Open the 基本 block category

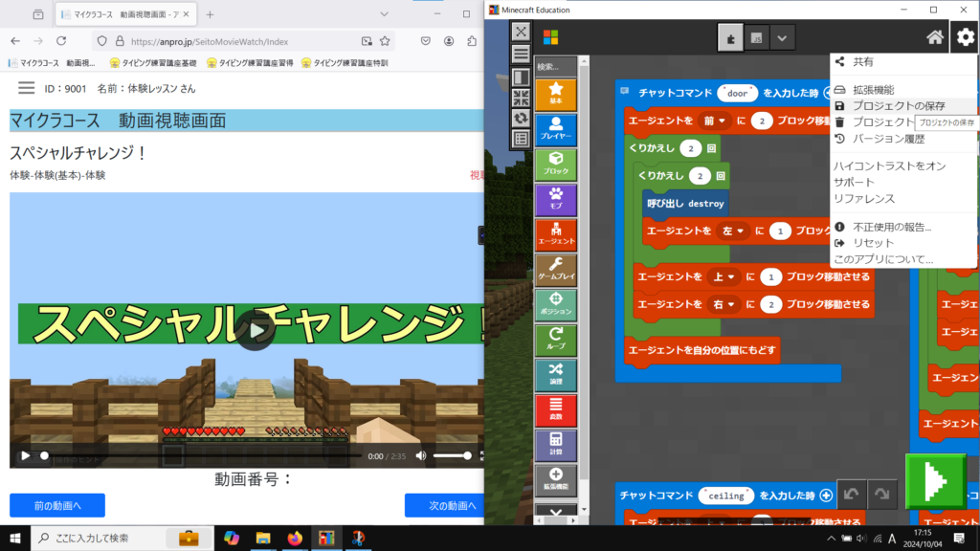pyautogui.click(x=556, y=95)
